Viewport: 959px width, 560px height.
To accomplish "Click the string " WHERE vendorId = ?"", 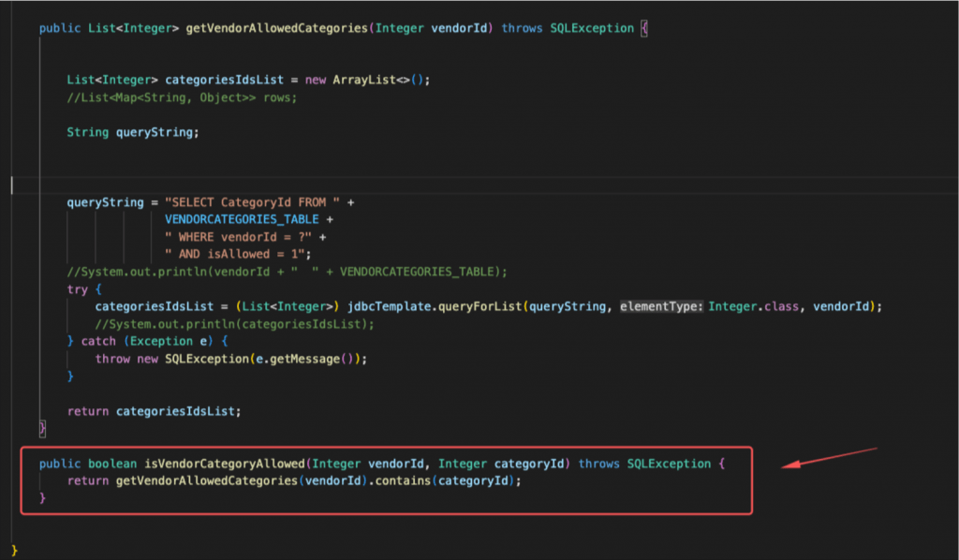I will pos(238,237).
